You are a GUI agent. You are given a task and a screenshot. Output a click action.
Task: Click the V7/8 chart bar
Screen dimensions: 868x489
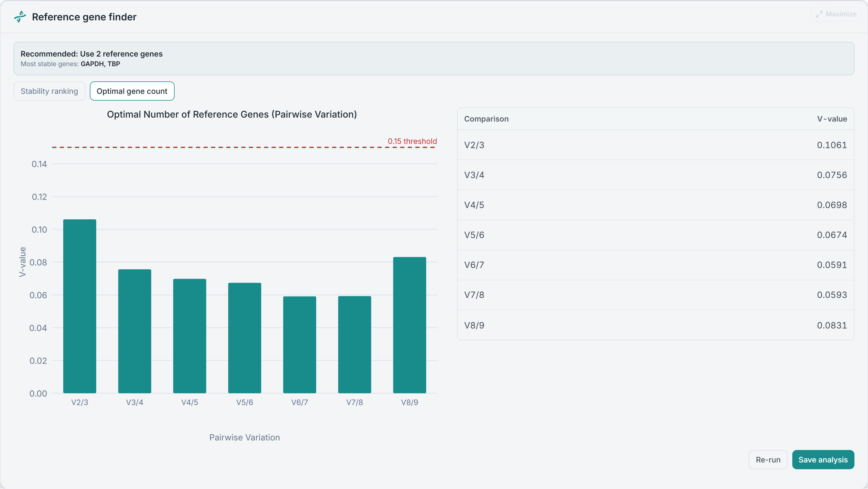[355, 345]
